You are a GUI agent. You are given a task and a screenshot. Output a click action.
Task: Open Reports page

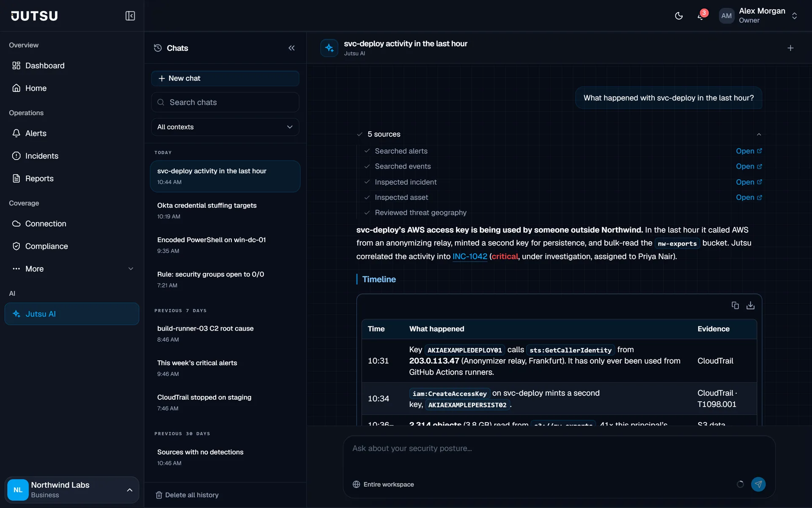pos(72,178)
